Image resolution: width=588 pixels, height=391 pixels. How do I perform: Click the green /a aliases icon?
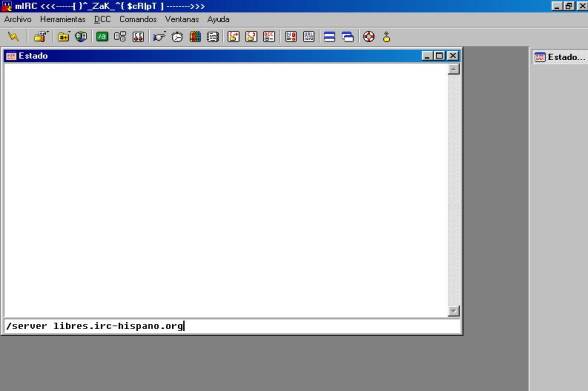click(x=102, y=37)
